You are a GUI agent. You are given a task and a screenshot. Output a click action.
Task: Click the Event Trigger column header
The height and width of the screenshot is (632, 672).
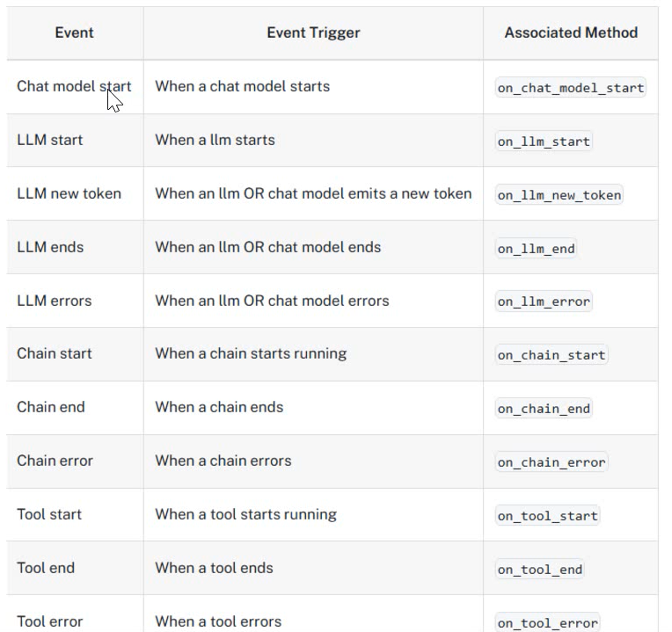tap(313, 33)
